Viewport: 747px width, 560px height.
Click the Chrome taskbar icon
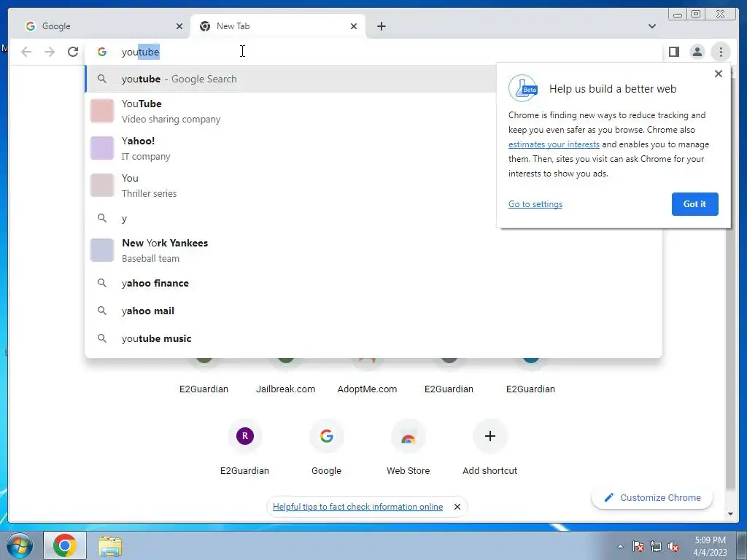click(x=65, y=545)
